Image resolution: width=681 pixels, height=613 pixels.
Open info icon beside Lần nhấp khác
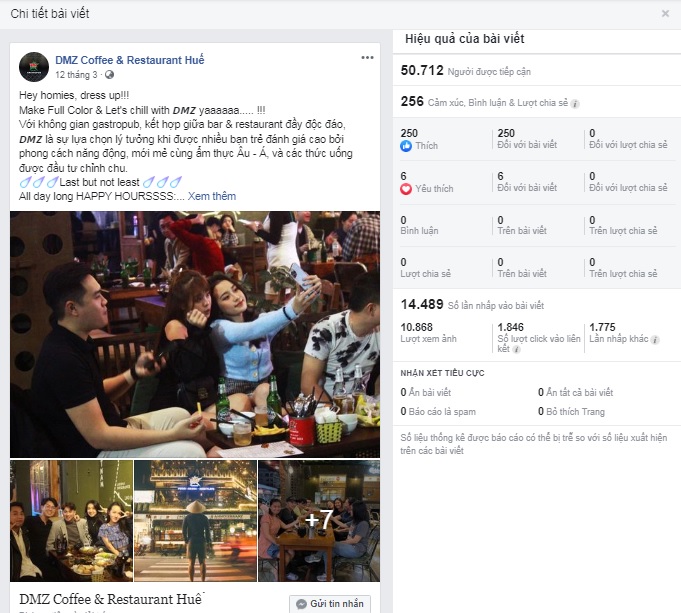coord(655,340)
